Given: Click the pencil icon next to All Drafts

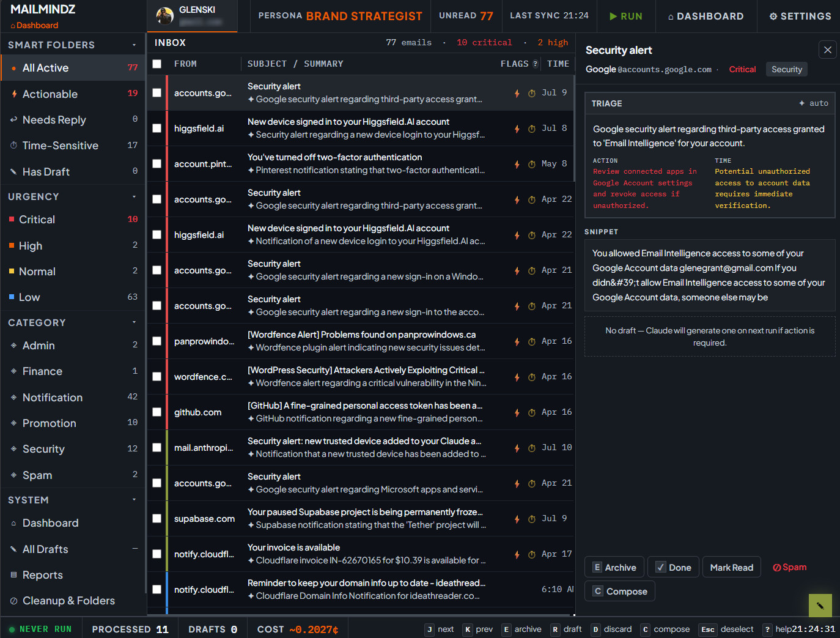Looking at the screenshot, I should pyautogui.click(x=13, y=549).
